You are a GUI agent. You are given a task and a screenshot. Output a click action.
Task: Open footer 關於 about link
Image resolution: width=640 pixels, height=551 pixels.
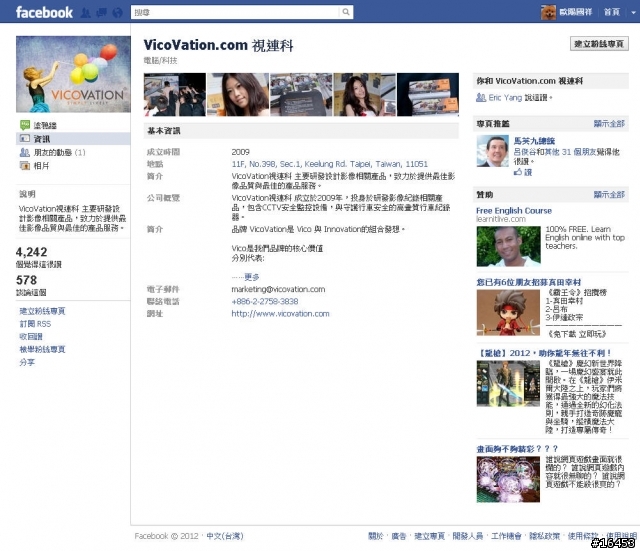pyautogui.click(x=376, y=536)
